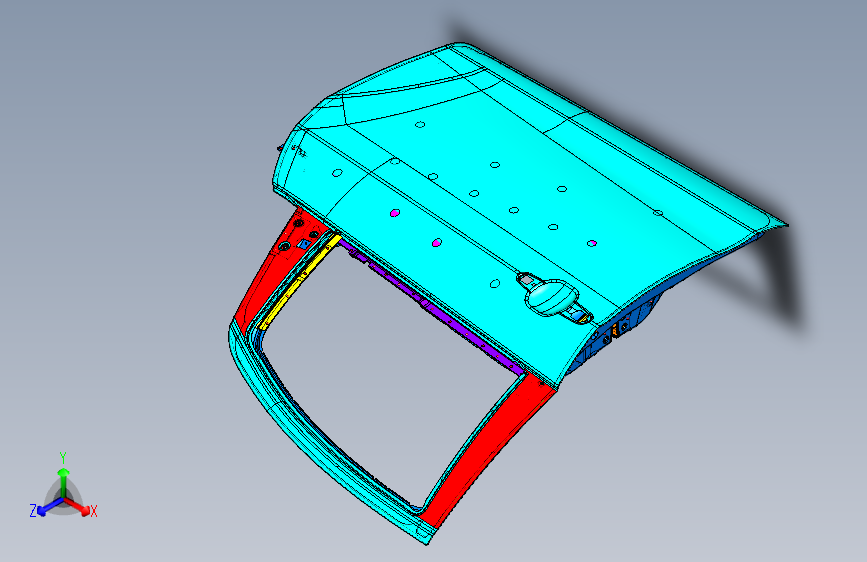The image size is (867, 562).
Task: Select the orientation triad's center origin
Action: click(64, 499)
